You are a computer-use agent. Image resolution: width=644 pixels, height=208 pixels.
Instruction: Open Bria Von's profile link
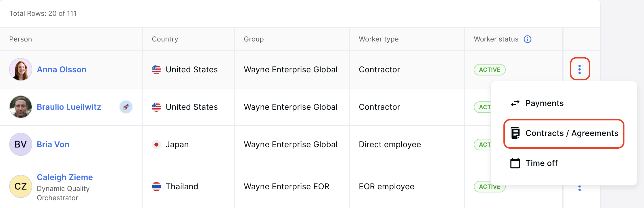(x=53, y=144)
